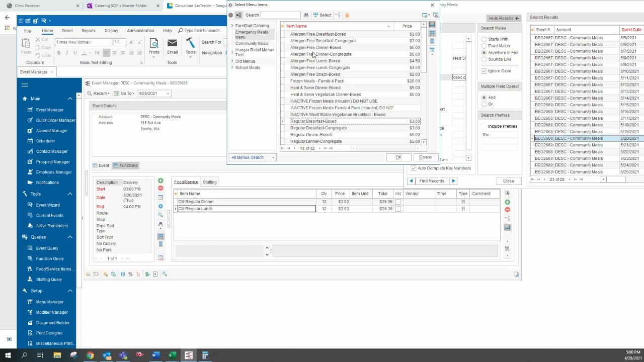Click the Select button in the dialog toolbar

[x=322, y=15]
